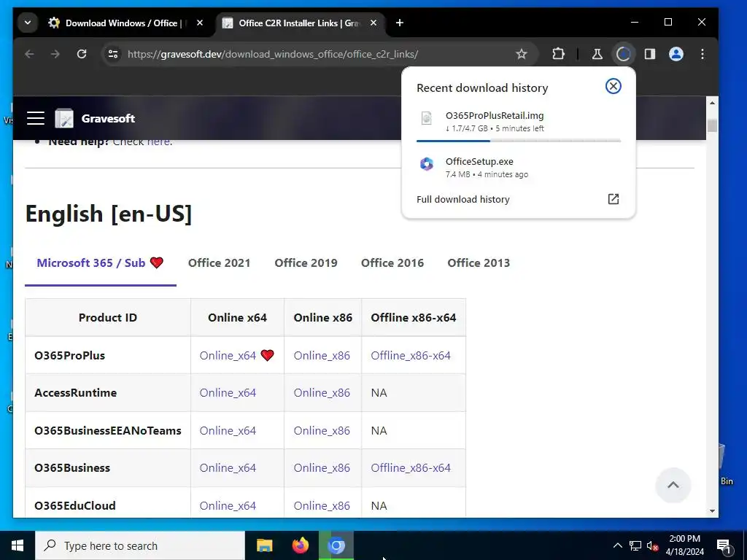
Task: Download O365Business Offline_x86-x64 image
Action: [411, 468]
